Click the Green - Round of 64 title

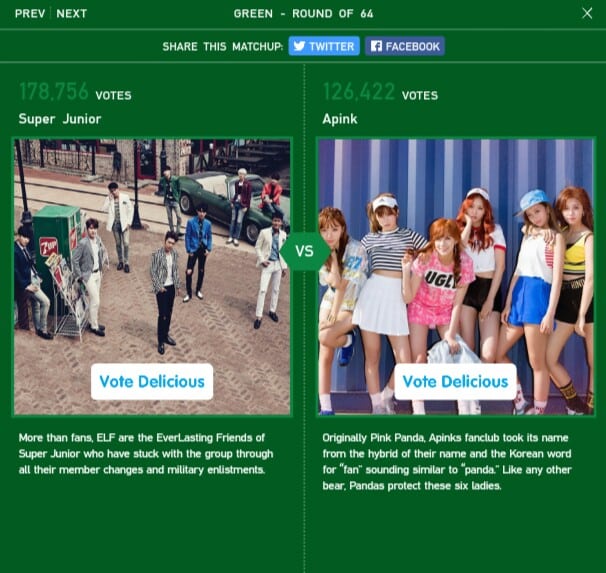tap(303, 14)
